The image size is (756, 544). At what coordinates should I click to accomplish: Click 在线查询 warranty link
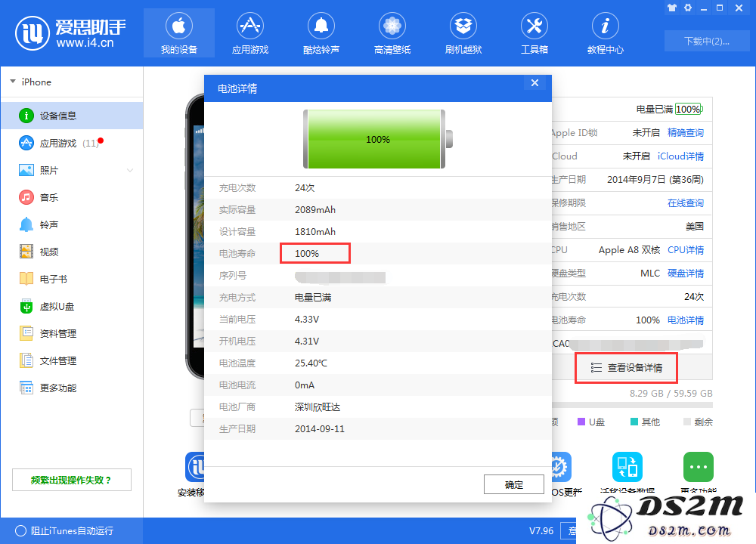685,202
